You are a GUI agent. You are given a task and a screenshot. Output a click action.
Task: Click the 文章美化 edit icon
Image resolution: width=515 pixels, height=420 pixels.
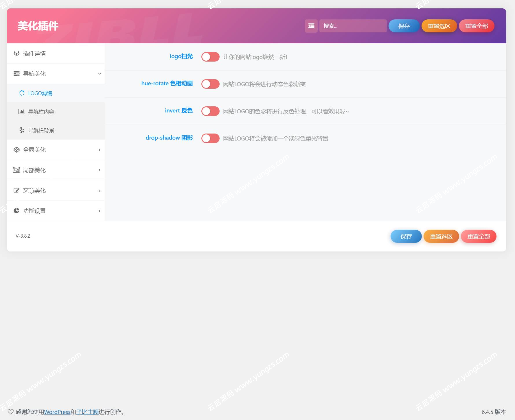click(16, 190)
